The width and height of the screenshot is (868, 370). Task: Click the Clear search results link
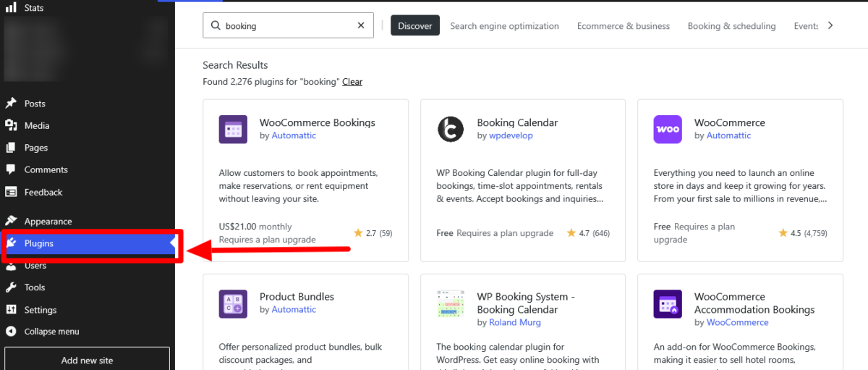352,82
